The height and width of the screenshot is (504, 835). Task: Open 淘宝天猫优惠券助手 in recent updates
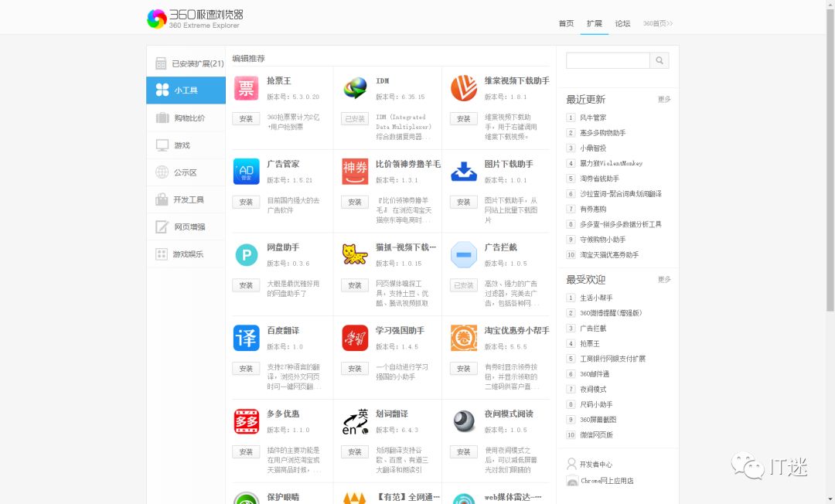pyautogui.click(x=608, y=255)
